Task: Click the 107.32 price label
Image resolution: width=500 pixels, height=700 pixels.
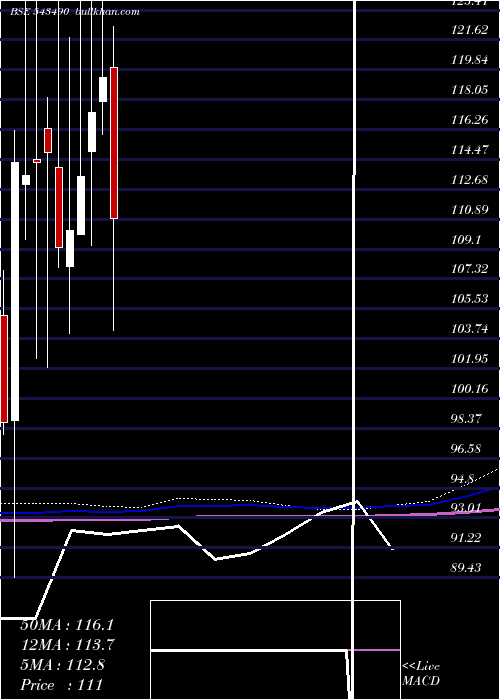Action: 469,269
